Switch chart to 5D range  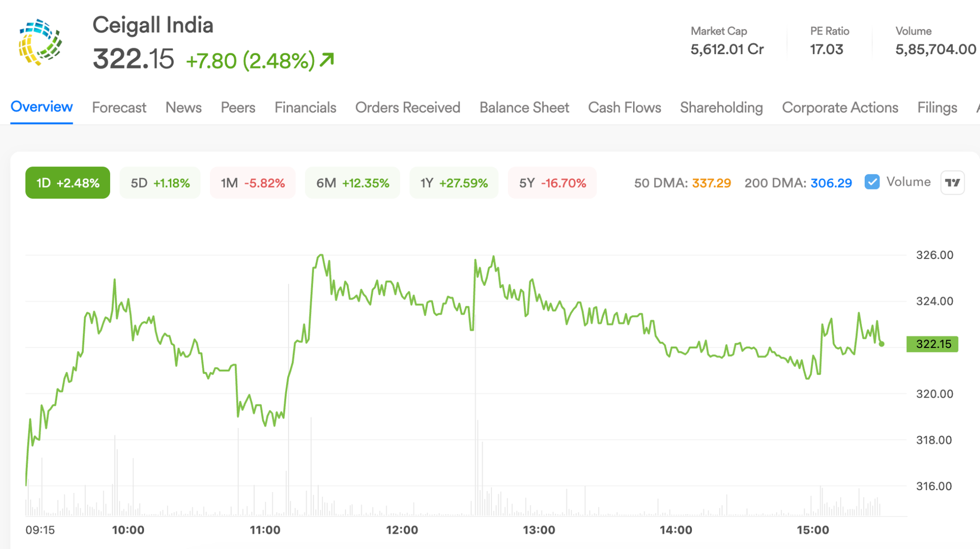click(x=160, y=183)
